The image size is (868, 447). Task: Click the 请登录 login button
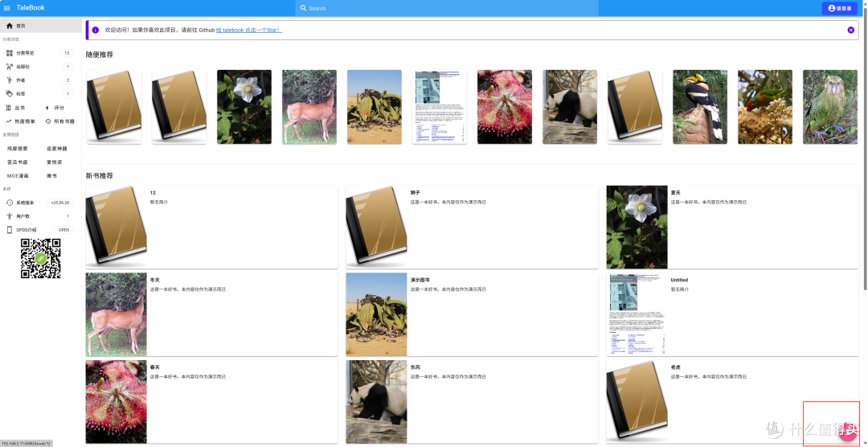pyautogui.click(x=839, y=8)
